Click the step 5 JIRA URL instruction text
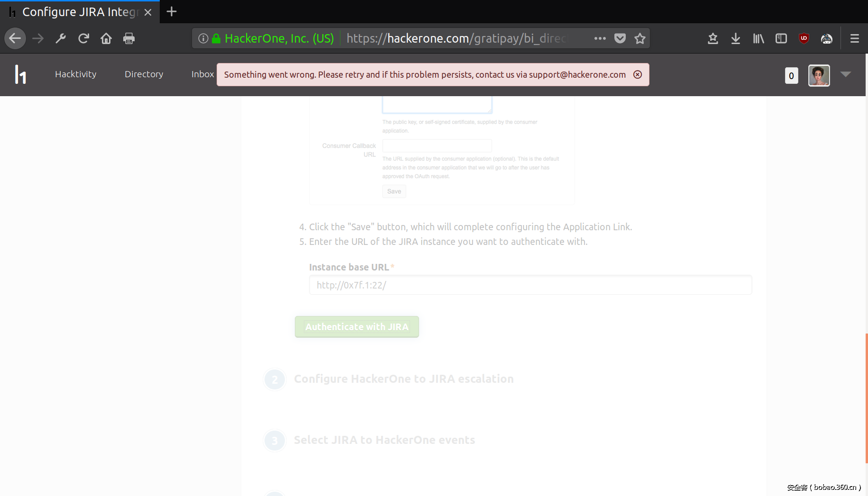 click(448, 242)
